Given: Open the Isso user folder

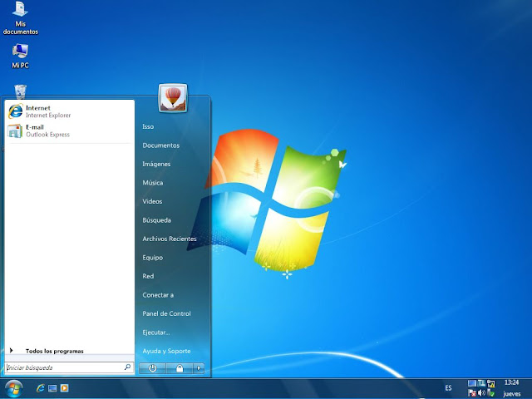Looking at the screenshot, I should click(148, 126).
